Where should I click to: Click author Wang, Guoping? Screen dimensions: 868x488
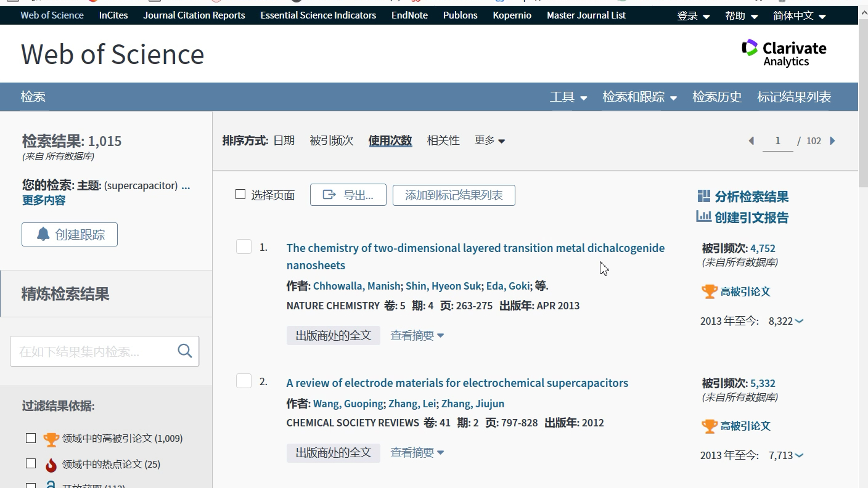[x=348, y=404]
